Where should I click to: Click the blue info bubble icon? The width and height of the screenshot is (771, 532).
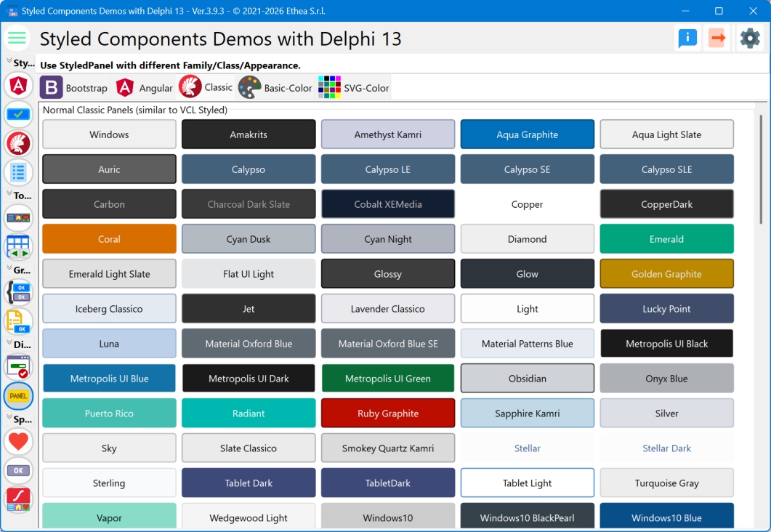pos(687,38)
